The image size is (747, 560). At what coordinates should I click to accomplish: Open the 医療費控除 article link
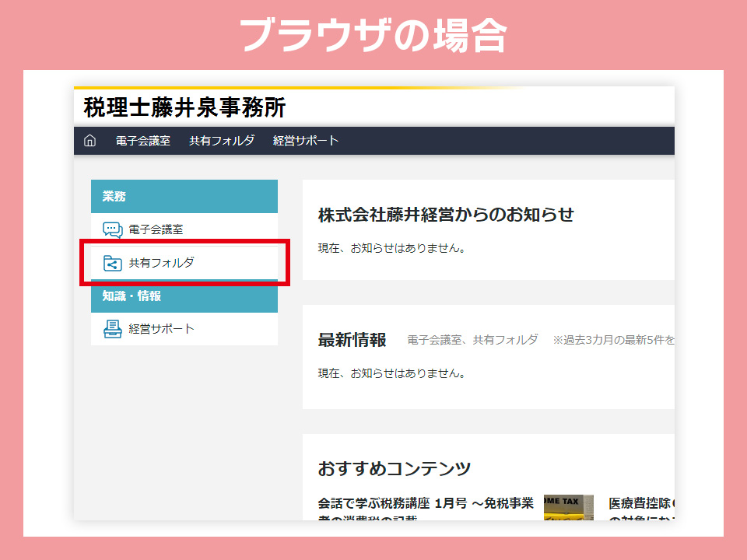tap(641, 503)
